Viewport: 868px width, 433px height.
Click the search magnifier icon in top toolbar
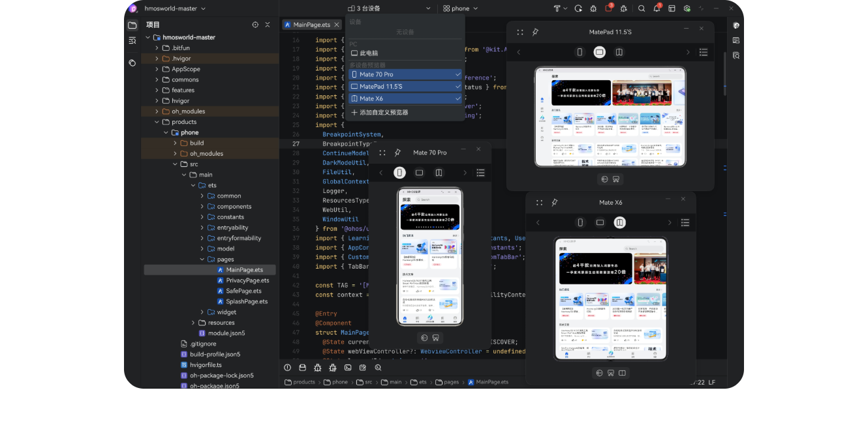[642, 8]
